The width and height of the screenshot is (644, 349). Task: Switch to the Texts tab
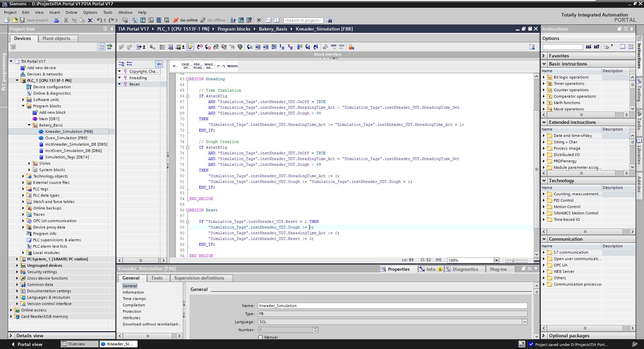157,278
